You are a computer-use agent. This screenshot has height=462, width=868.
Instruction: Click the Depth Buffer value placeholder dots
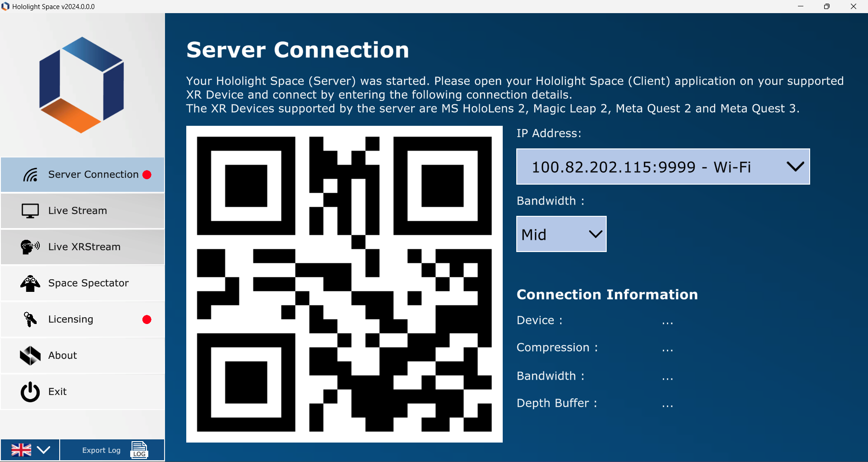pyautogui.click(x=668, y=406)
